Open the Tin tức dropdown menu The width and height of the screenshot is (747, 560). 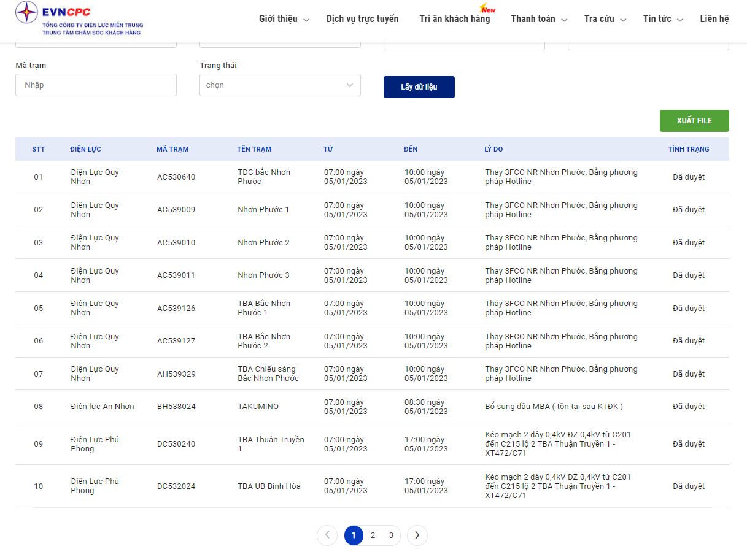[x=662, y=19]
